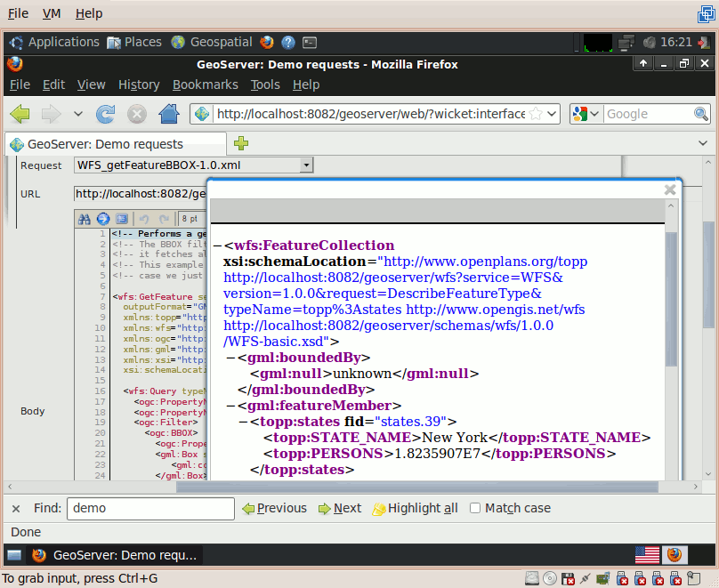Go back with the green Back arrow
719x588 pixels.
click(20, 114)
